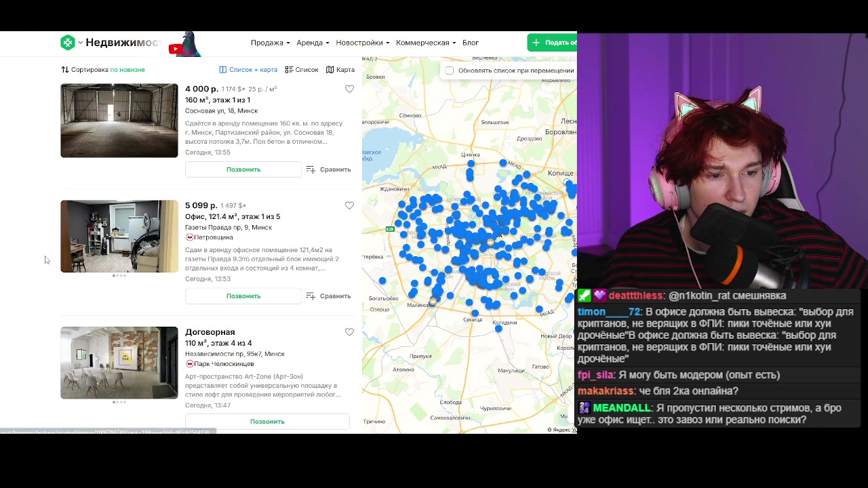This screenshot has width=868, height=488.
Task: Open the Коммерческая menu
Action: 425,43
